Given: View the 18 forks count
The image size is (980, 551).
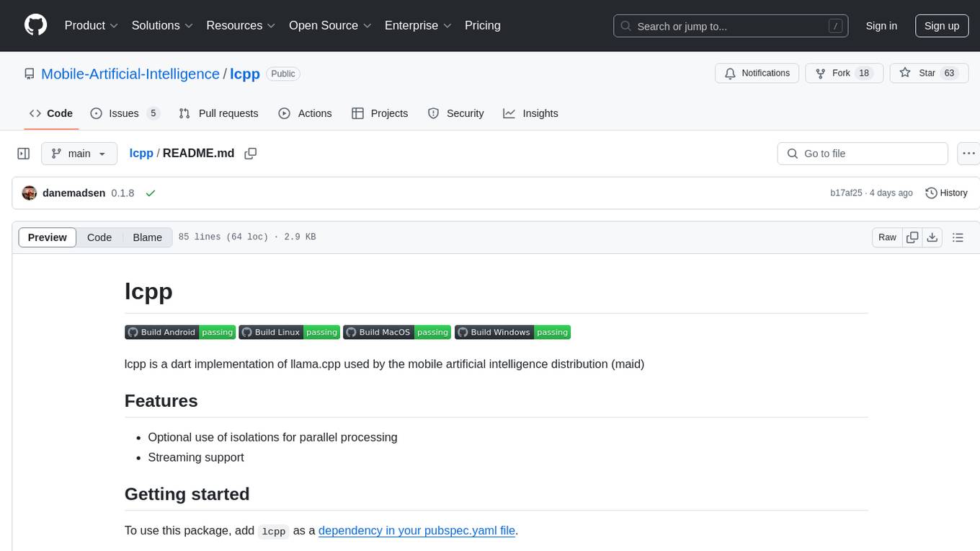Looking at the screenshot, I should (x=864, y=74).
